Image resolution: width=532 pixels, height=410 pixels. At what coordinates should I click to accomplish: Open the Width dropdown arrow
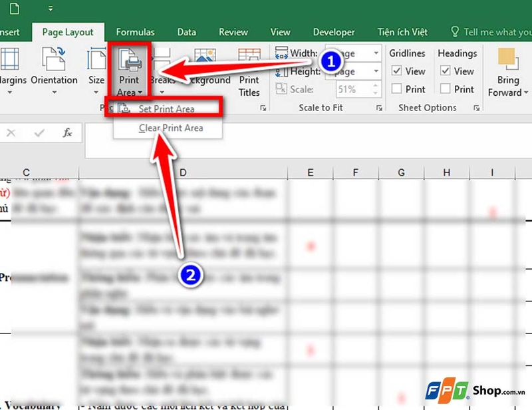(376, 53)
